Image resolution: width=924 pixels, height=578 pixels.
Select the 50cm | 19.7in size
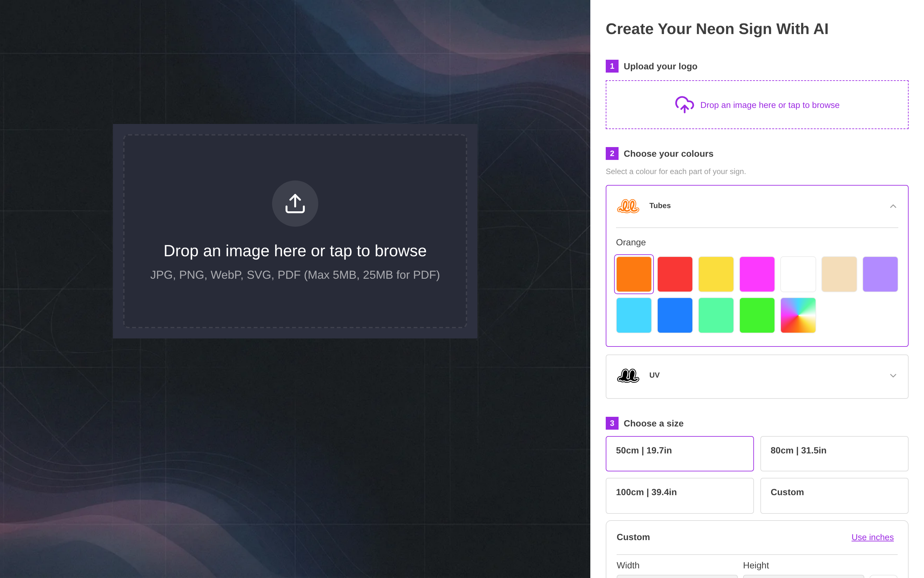[680, 454]
